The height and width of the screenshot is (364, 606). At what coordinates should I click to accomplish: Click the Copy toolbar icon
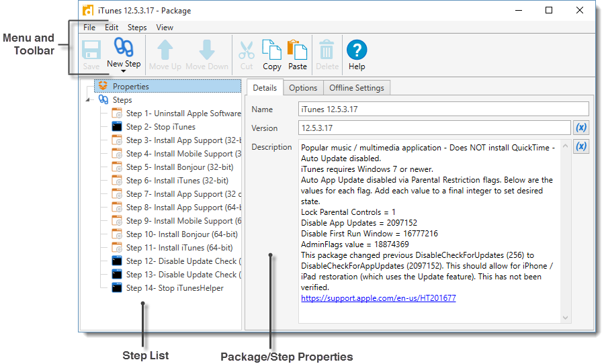(271, 50)
